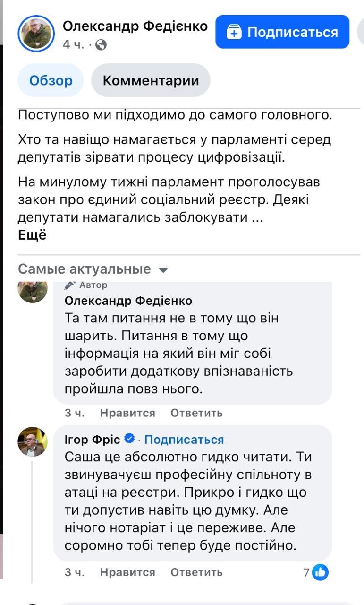The height and width of the screenshot is (605, 364).
Task: Open Олександр Федієнко's name link
Action: pos(135,26)
